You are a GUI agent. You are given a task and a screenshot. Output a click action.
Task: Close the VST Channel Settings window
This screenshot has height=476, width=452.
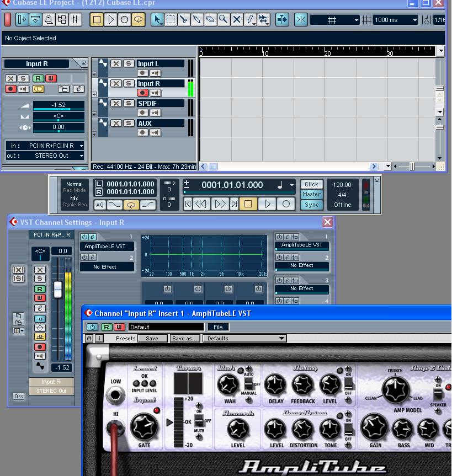(327, 222)
